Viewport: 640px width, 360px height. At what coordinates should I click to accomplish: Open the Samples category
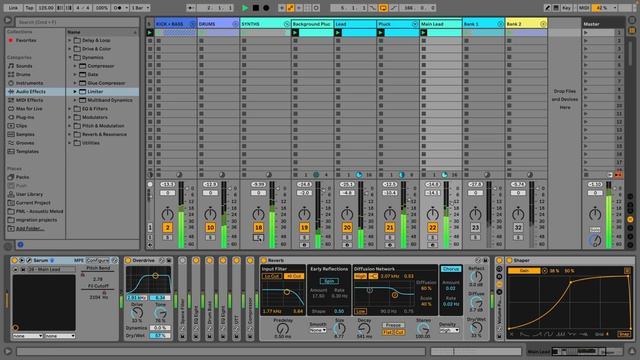click(25, 134)
